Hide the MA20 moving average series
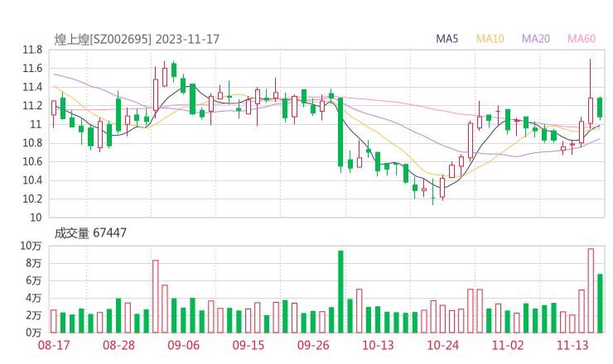613x364 pixels. 536,39
